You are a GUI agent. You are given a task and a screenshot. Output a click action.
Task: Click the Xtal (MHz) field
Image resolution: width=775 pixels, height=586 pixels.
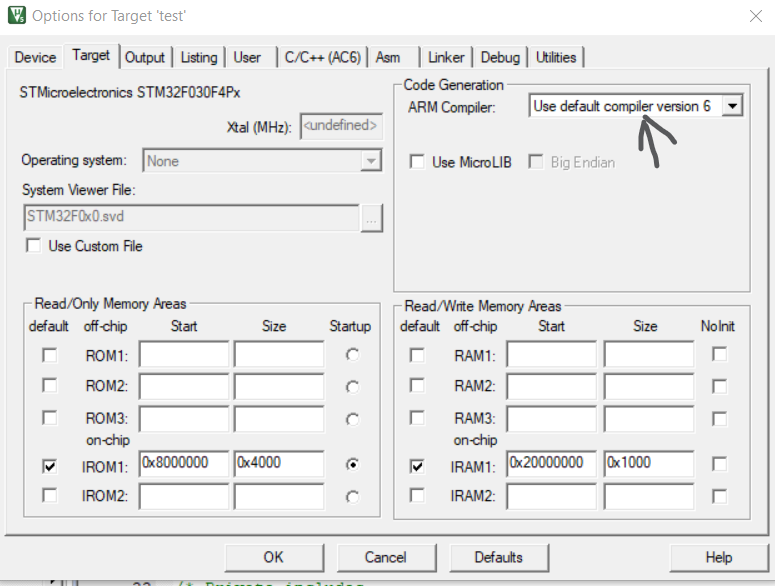(x=341, y=126)
